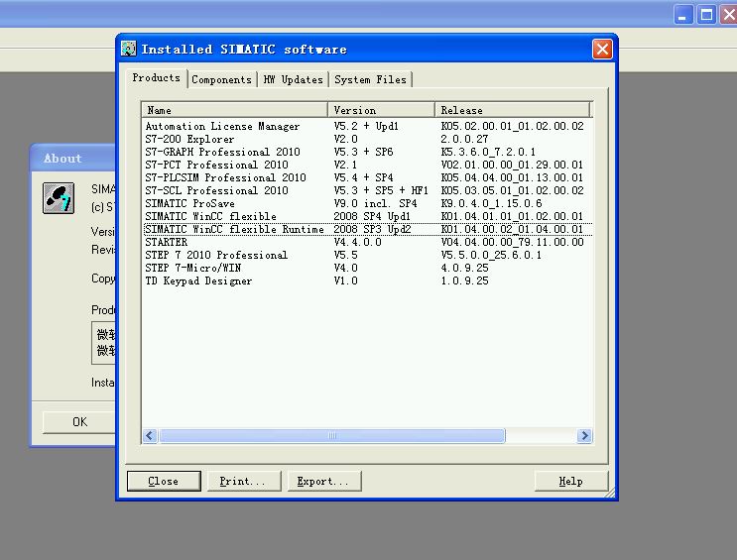The height and width of the screenshot is (560, 737).
Task: Click the Print... button
Action: pos(244,481)
